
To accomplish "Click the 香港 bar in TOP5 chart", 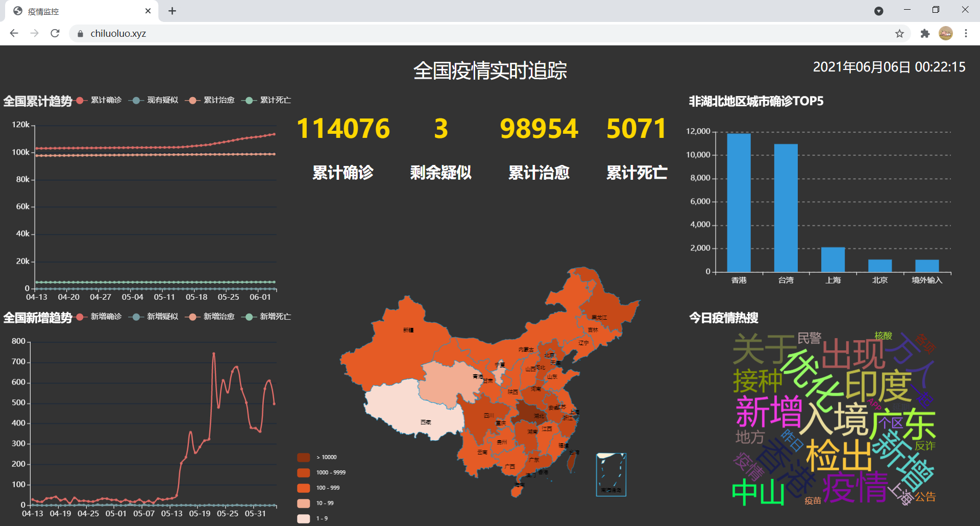I will tap(739, 203).
